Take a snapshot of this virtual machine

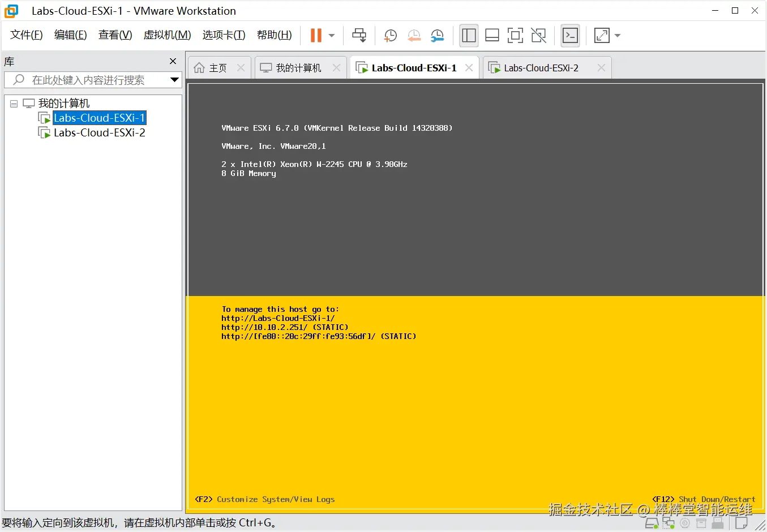(x=390, y=36)
